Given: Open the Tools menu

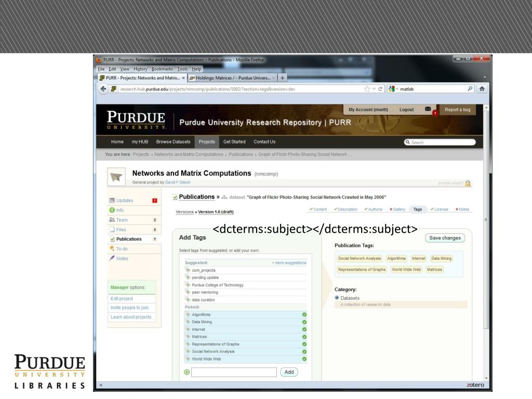Looking at the screenshot, I should (x=182, y=69).
